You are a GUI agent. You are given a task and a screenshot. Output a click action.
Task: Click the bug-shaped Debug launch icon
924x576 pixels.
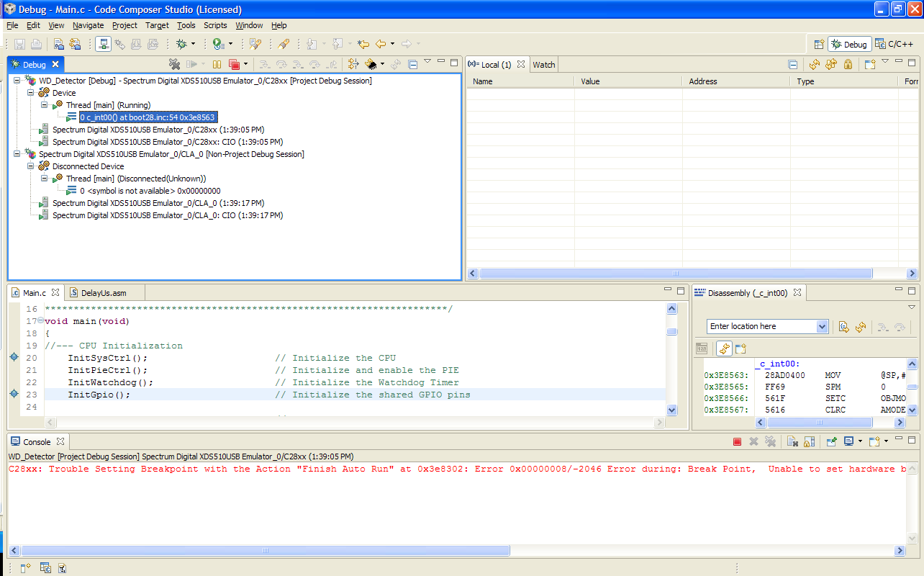pos(181,44)
